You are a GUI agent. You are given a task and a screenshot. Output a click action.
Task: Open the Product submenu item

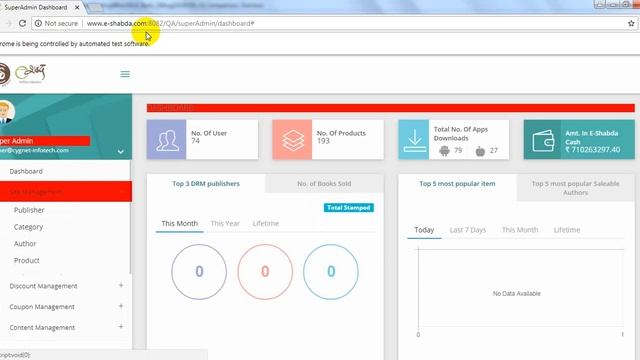click(27, 260)
